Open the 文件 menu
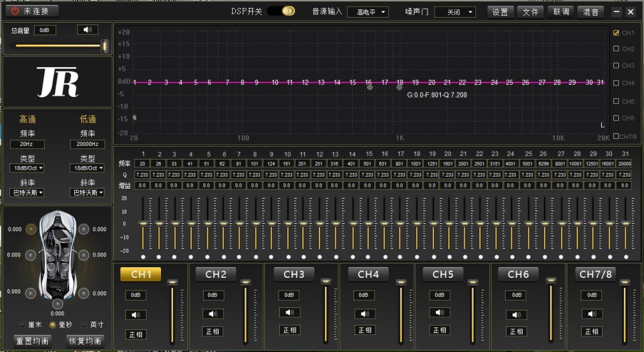Image resolution: width=644 pixels, height=352 pixels. (x=530, y=12)
